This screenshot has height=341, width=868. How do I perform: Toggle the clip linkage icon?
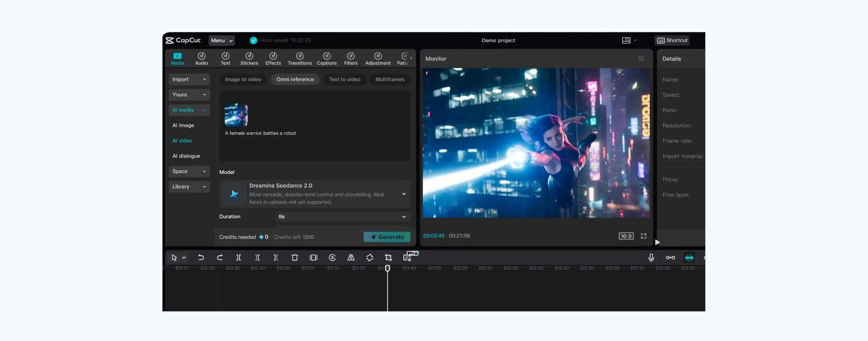670,257
